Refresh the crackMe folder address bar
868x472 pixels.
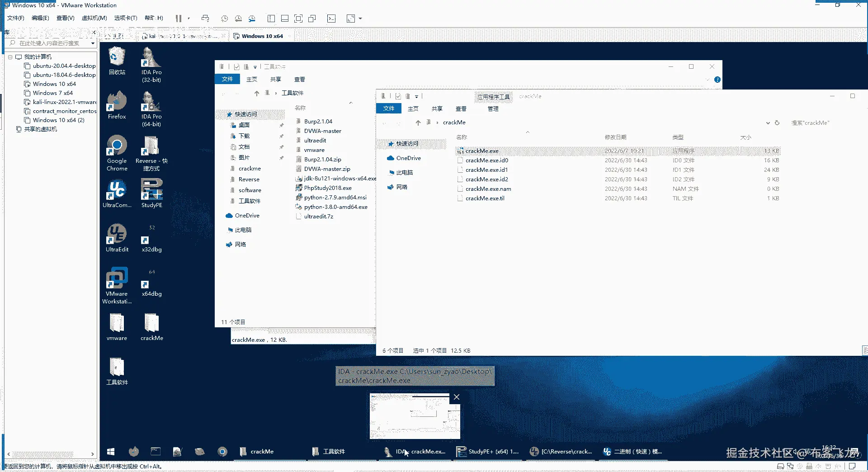click(x=777, y=123)
